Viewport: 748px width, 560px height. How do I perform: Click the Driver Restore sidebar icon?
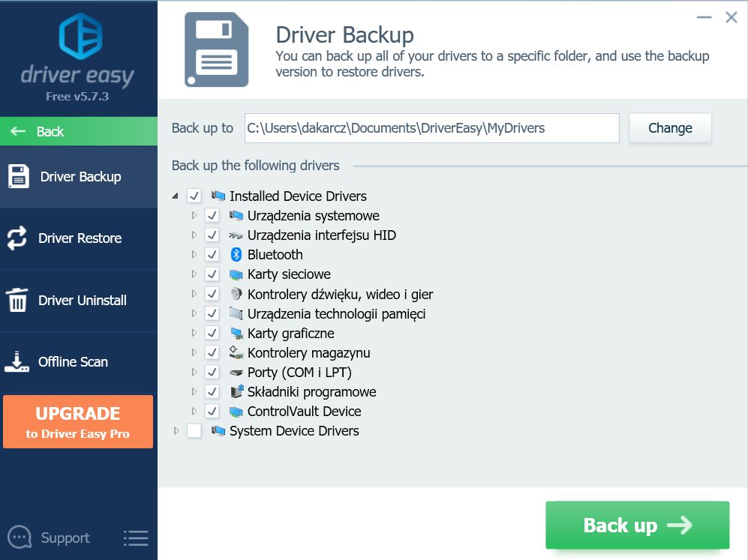pyautogui.click(x=18, y=238)
